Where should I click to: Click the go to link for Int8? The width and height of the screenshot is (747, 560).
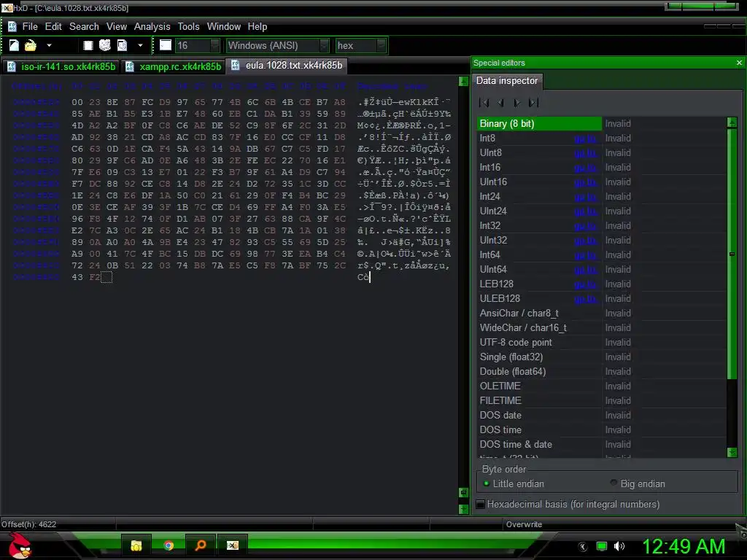pyautogui.click(x=585, y=139)
